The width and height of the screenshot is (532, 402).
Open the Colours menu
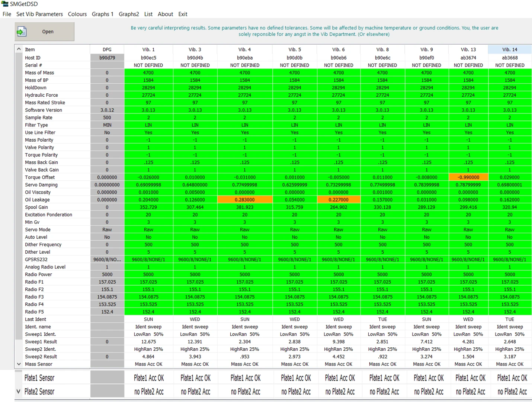(x=77, y=14)
